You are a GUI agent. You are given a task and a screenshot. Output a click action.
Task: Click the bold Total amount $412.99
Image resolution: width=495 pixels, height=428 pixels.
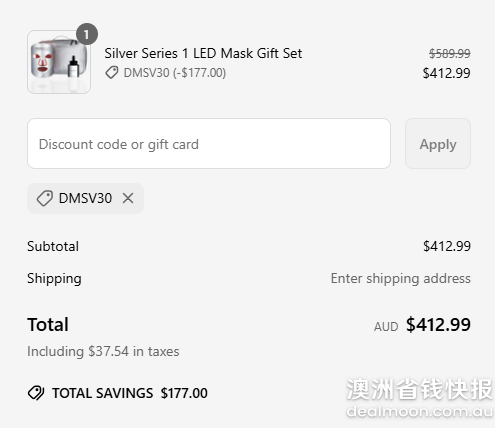point(438,324)
